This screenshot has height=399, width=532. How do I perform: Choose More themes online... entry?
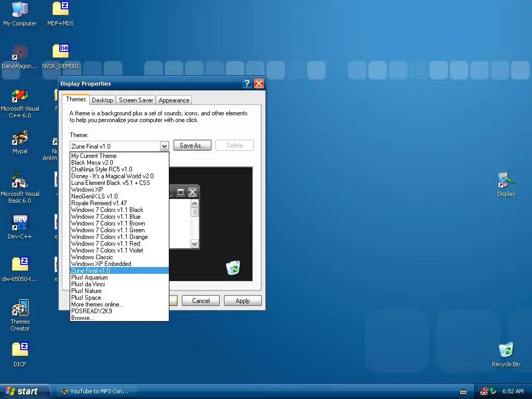point(119,304)
